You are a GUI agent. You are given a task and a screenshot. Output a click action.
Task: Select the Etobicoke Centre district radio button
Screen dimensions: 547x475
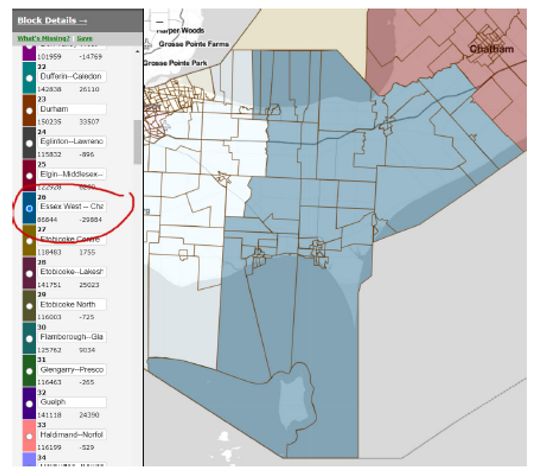tap(29, 241)
